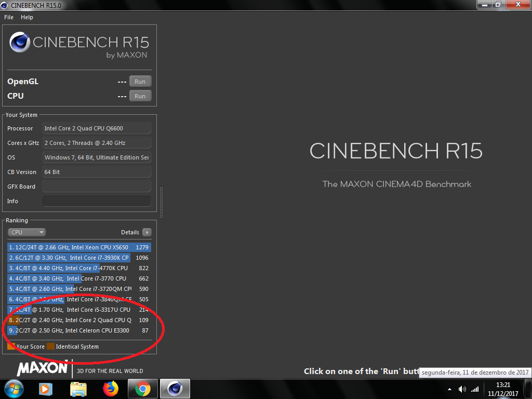Open the Help menu
532x399 pixels.
27,17
